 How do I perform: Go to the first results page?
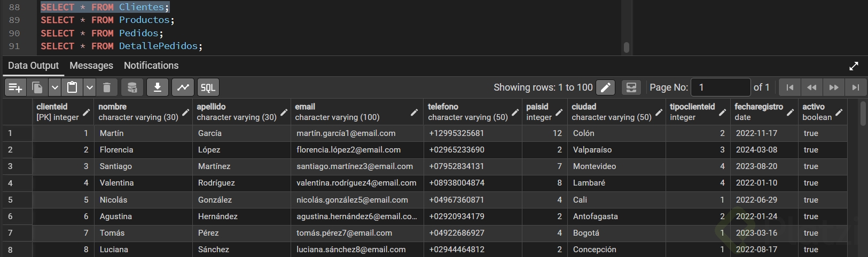tap(790, 87)
